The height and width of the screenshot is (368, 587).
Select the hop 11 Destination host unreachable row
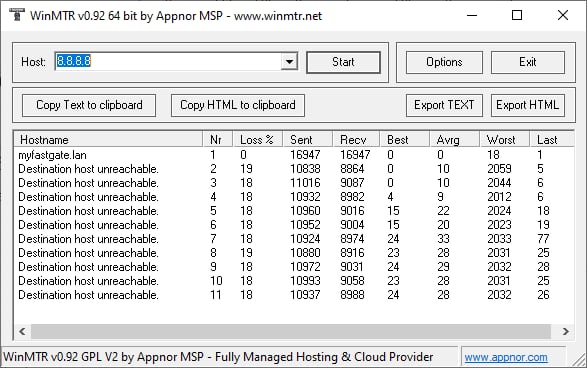[294, 295]
